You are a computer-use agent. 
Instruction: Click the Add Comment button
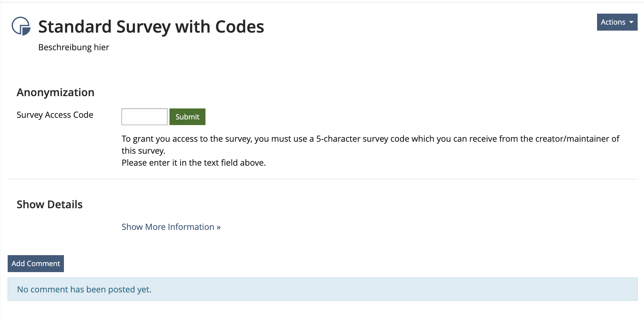(36, 263)
